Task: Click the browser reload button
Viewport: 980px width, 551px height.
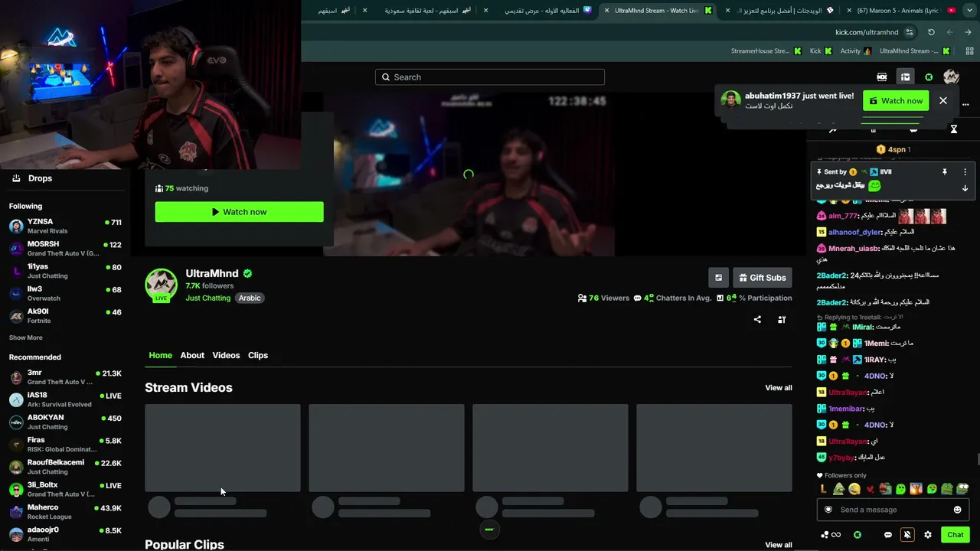Action: pyautogui.click(x=931, y=32)
